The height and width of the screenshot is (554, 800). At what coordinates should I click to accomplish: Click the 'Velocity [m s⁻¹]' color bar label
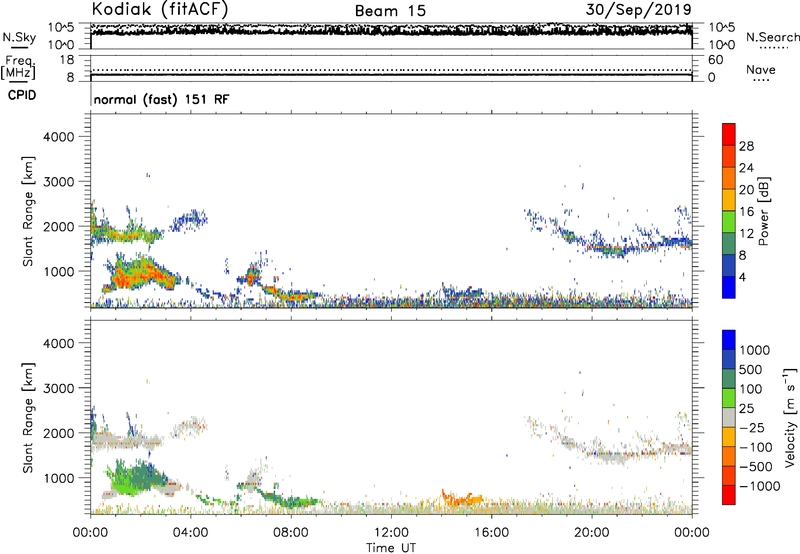click(789, 417)
